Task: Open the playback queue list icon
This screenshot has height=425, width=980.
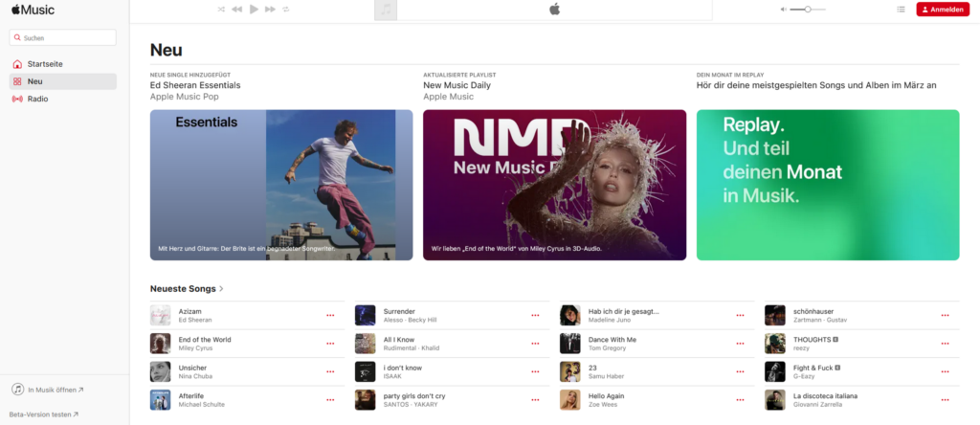Action: click(901, 10)
